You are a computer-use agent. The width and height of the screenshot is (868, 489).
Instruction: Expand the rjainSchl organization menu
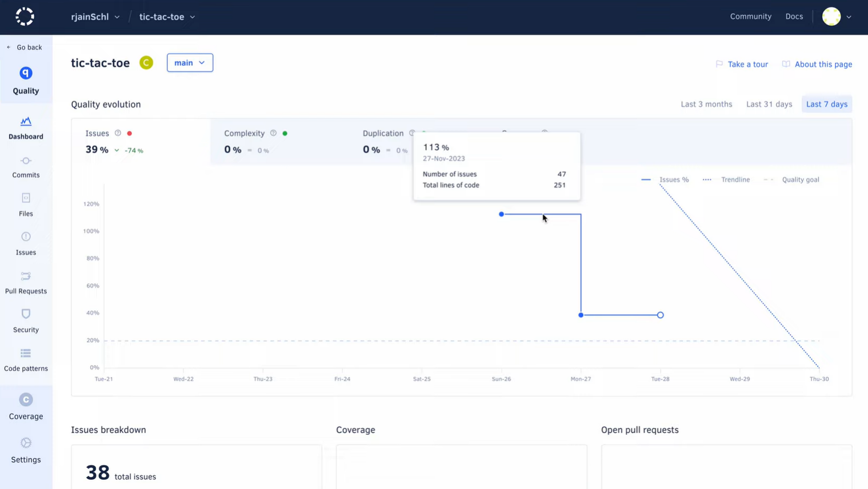pos(95,17)
